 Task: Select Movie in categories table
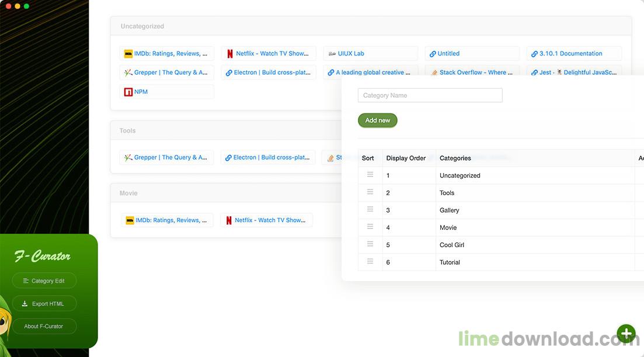pos(448,227)
